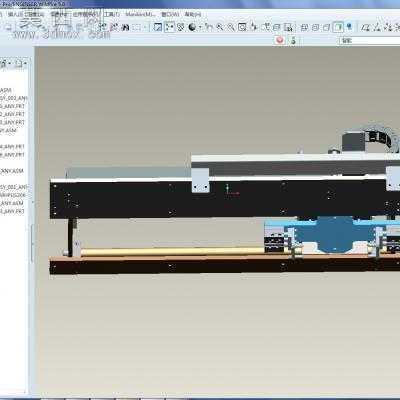
Task: Toggle datum axes display
Action: click(377, 27)
